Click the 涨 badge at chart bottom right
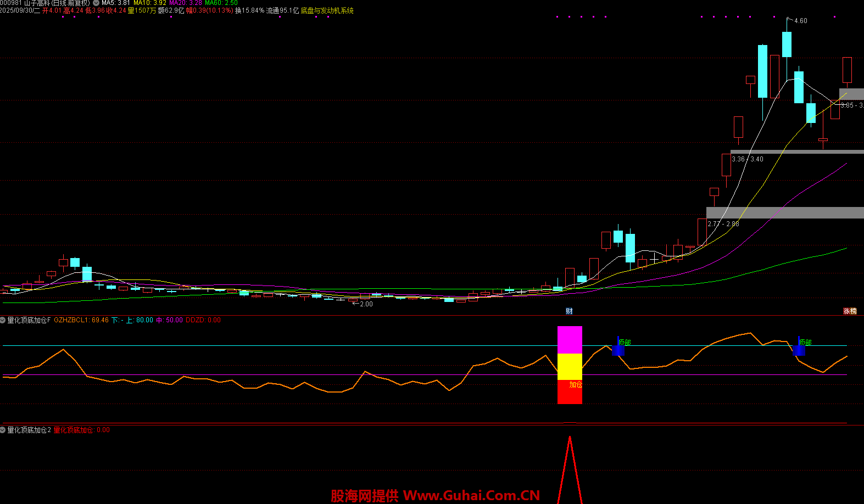This screenshot has width=864, height=504. pyautogui.click(x=850, y=311)
